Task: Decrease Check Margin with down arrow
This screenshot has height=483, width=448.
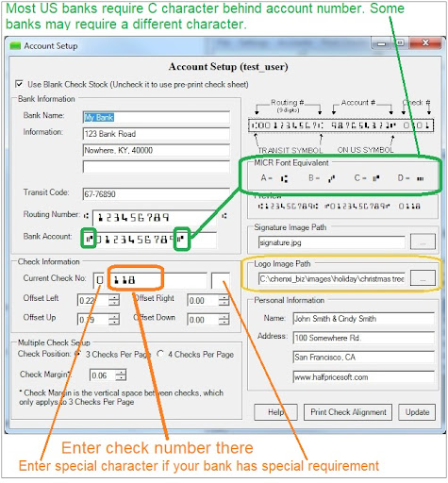Action: tap(121, 378)
